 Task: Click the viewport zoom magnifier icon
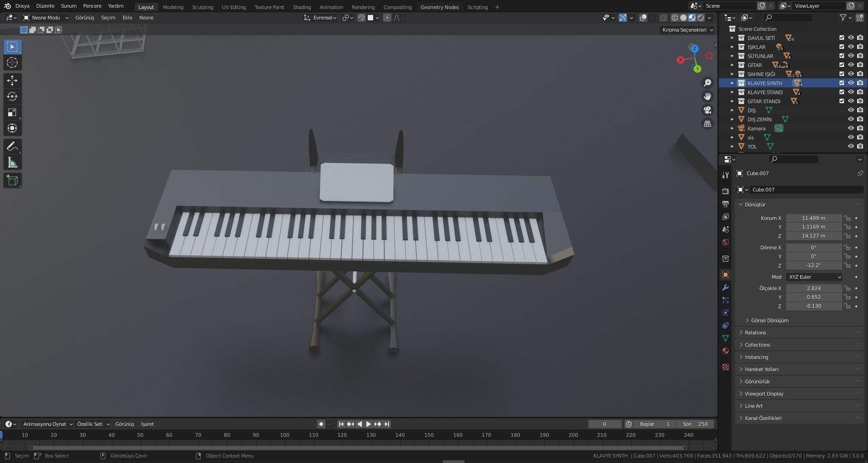point(707,83)
